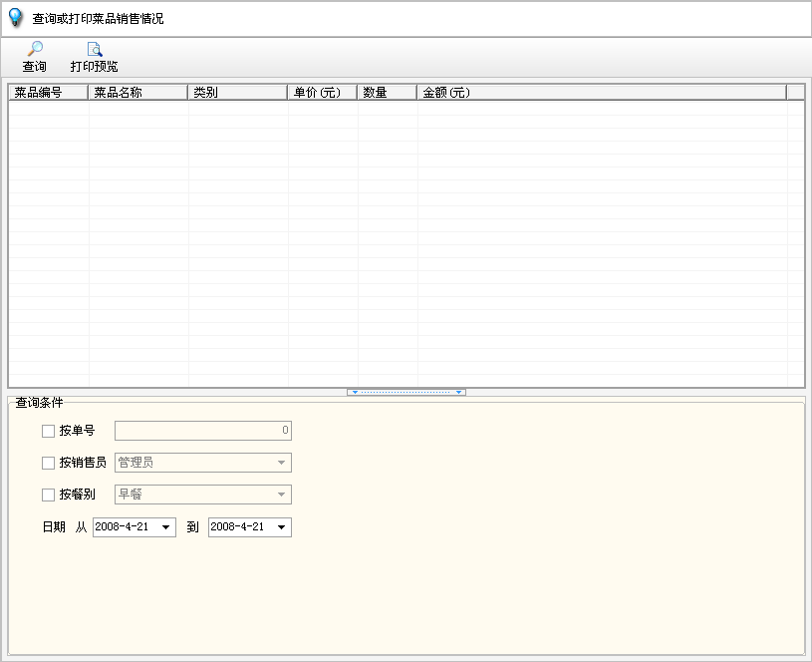Open Print Preview (打印预览) icon
812x662 pixels.
pos(94,50)
